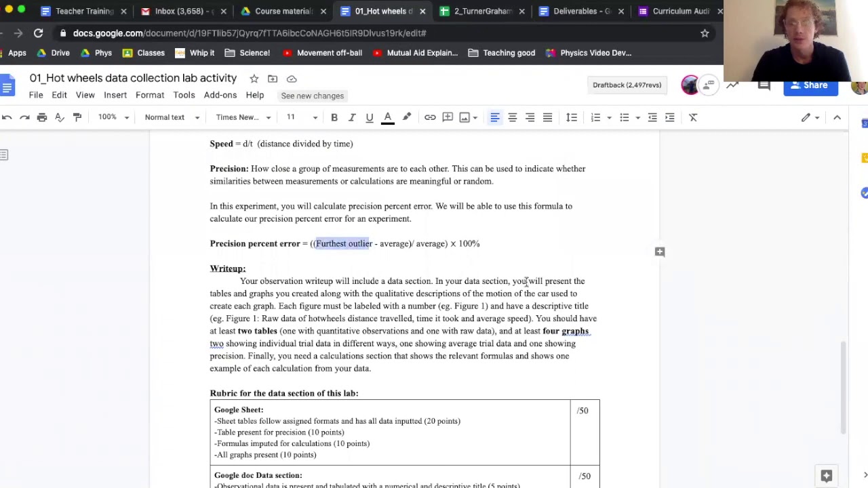
Task: Collapse the menus with up chevron
Action: pos(837,117)
